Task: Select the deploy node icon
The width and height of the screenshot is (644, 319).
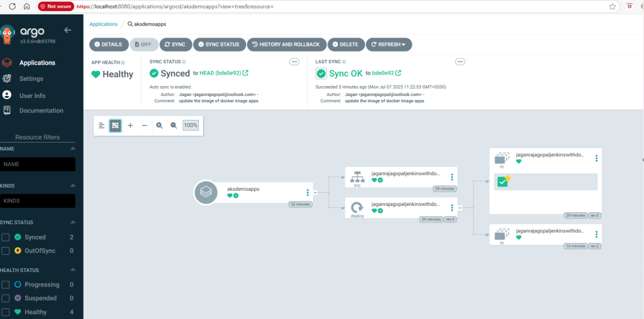Action: [x=357, y=207]
